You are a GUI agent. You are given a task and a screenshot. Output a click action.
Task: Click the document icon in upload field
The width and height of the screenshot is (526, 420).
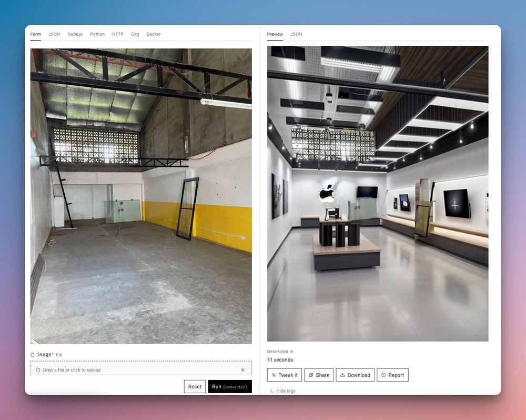pos(38,370)
